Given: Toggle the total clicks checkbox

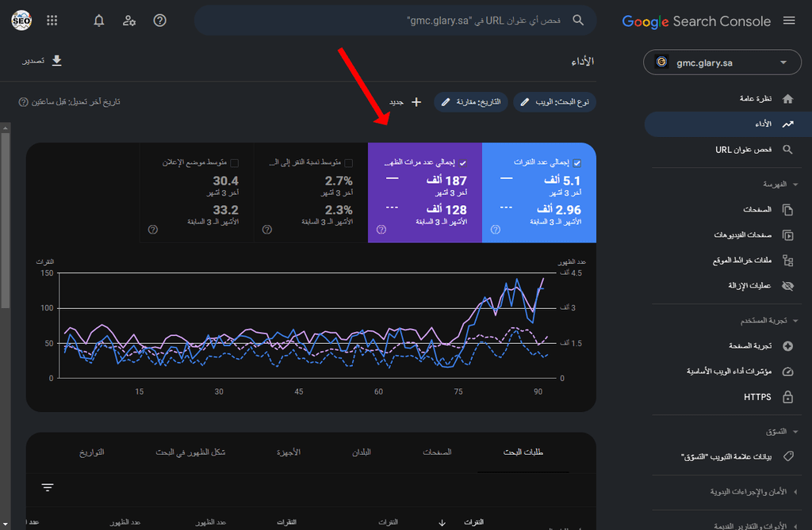Looking at the screenshot, I should coord(577,163).
